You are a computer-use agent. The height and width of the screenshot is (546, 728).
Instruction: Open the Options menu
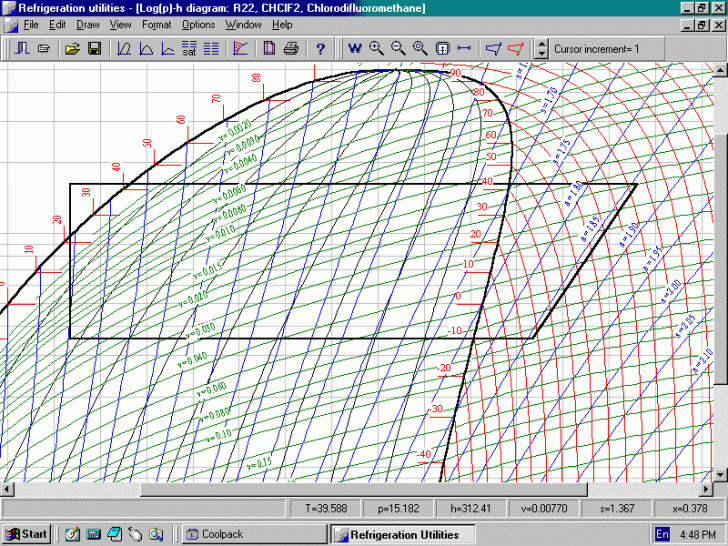point(198,25)
